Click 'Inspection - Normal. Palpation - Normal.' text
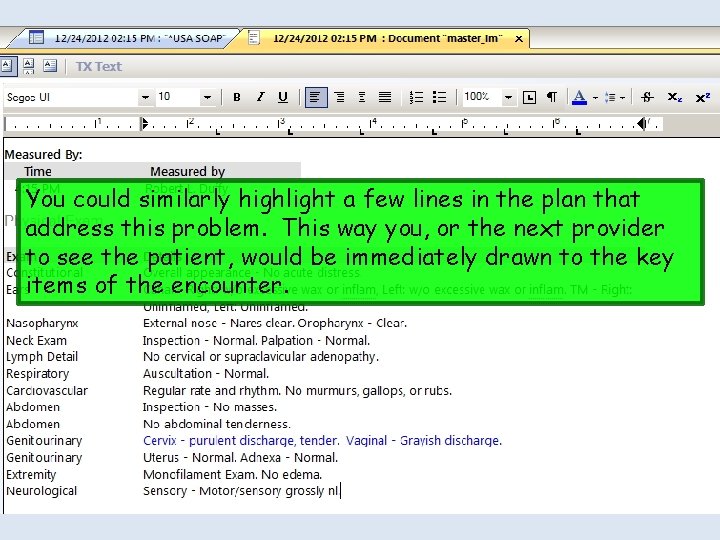Image resolution: width=720 pixels, height=540 pixels. (x=257, y=341)
